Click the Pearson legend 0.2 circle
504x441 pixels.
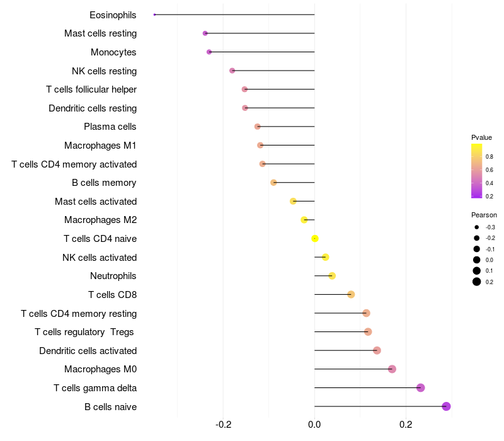click(x=476, y=282)
